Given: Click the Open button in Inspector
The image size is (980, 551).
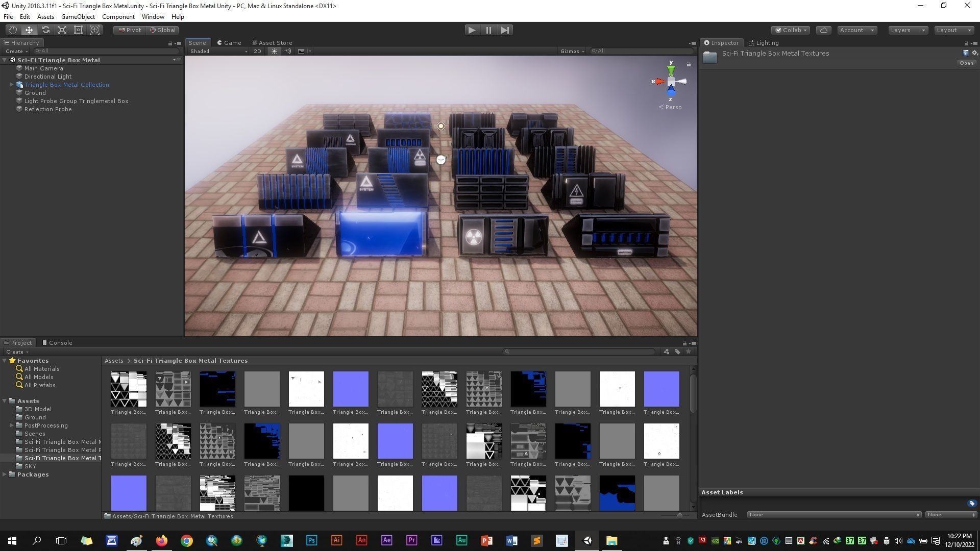Looking at the screenshot, I should pyautogui.click(x=966, y=63).
